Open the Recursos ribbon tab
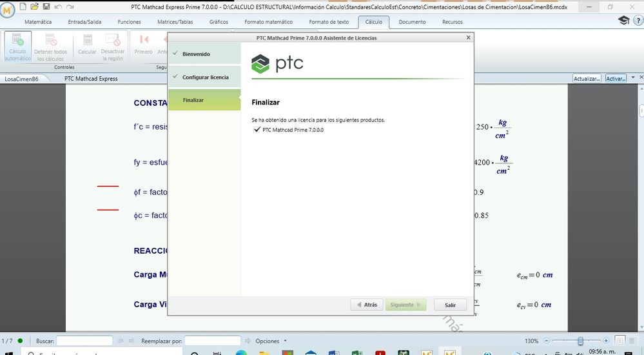 pyautogui.click(x=452, y=22)
